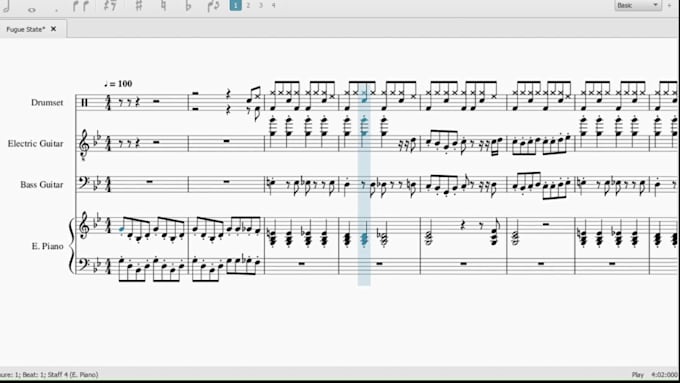This screenshot has height=383, width=680.
Task: Select the Drumset percussion clef
Action: pos(84,103)
